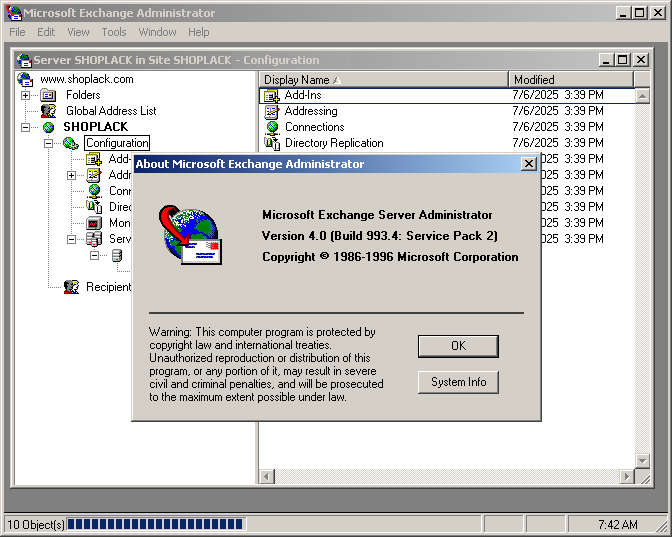Collapse the Servers node in tree

(x=72, y=239)
